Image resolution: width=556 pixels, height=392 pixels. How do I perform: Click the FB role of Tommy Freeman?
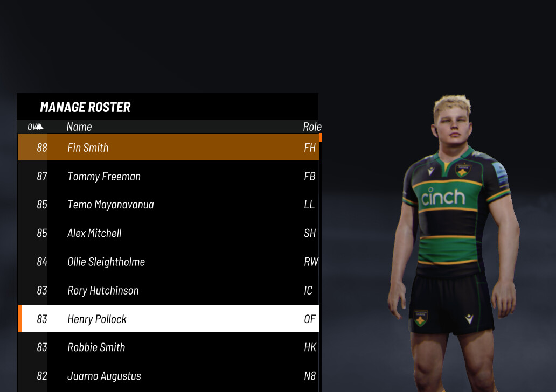[x=310, y=177]
